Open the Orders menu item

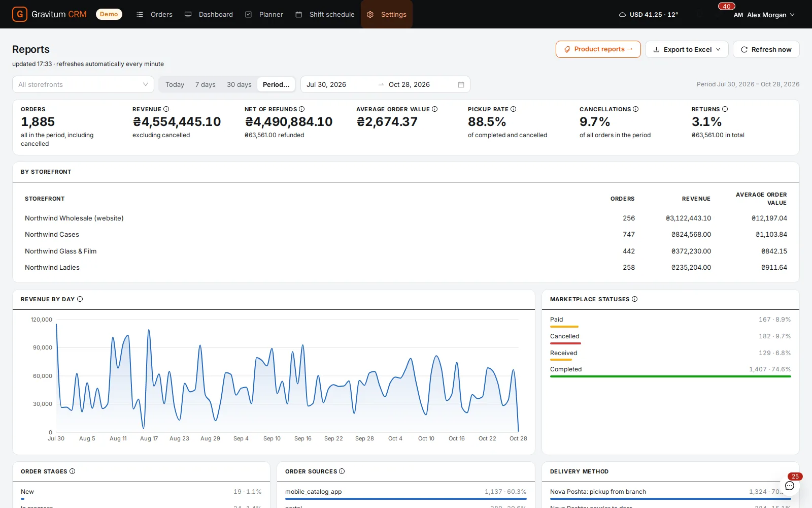click(x=154, y=14)
